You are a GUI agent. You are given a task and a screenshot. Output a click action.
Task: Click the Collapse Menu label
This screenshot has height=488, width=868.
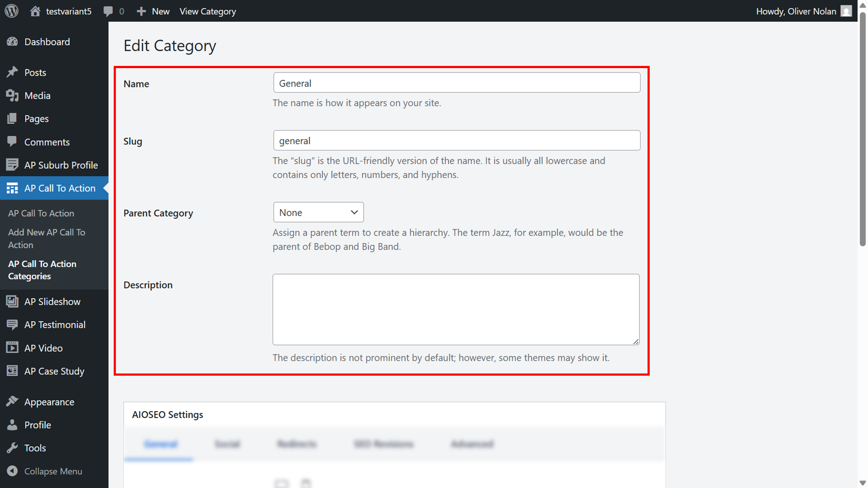click(x=53, y=471)
